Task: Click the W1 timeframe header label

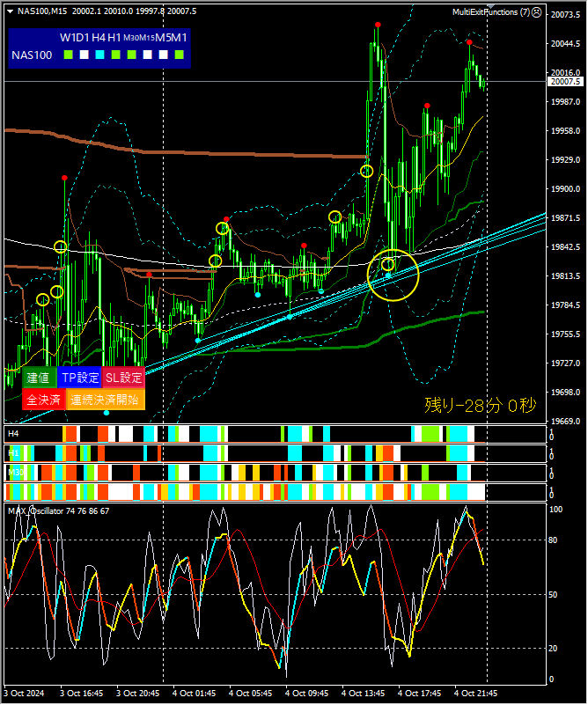Action: (68, 38)
